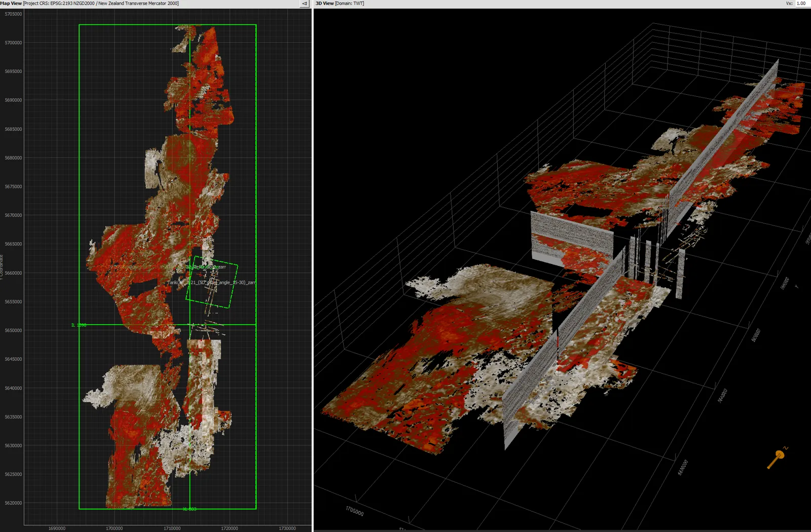Click the Y axis value 5705000 in Map View
This screenshot has height=532, width=811.
[x=13, y=14]
